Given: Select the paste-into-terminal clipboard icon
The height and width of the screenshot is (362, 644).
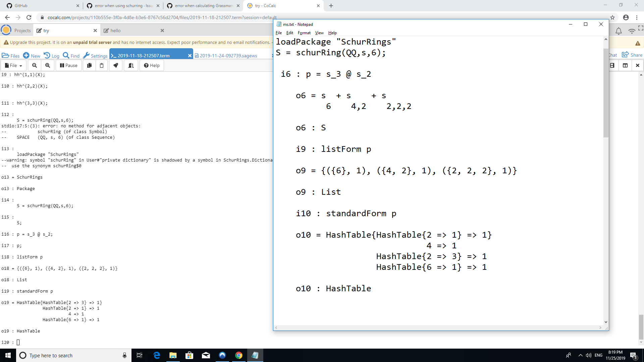Looking at the screenshot, I should (102, 65).
